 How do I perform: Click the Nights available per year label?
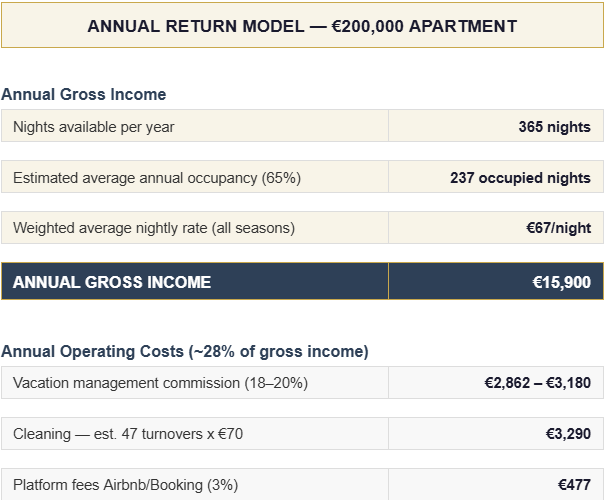[x=94, y=127]
